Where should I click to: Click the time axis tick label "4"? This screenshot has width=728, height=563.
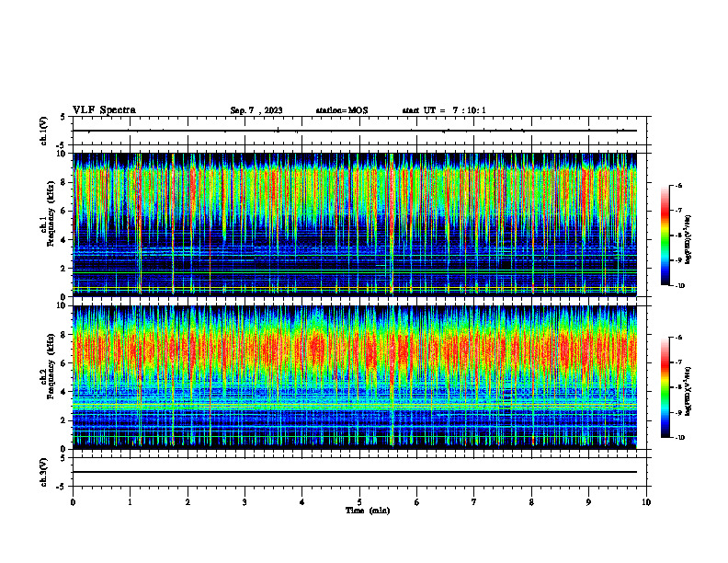[302, 502]
